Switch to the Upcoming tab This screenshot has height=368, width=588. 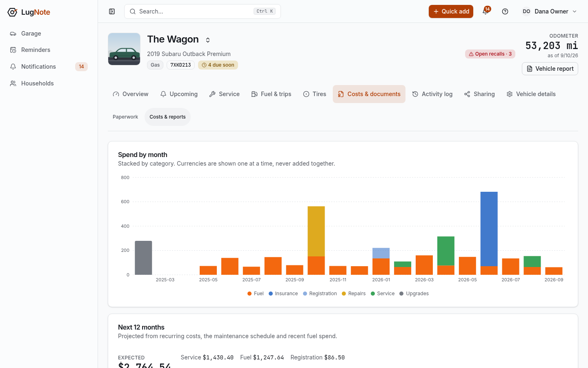point(179,94)
